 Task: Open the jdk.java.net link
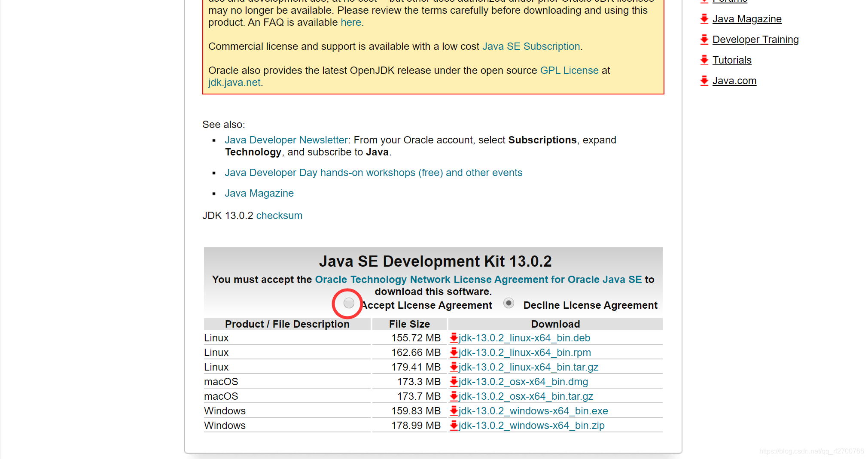[x=235, y=82]
